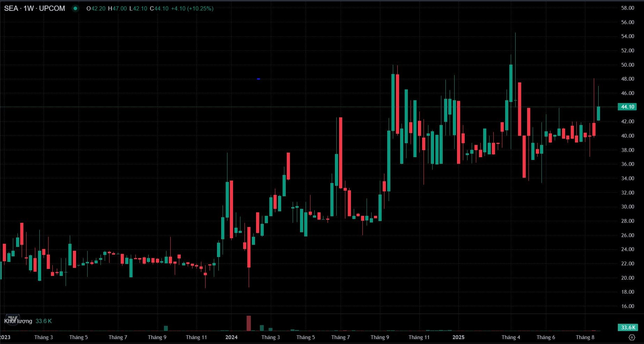Click the 16.00 price scale level
The height and width of the screenshot is (344, 644).
(627, 306)
